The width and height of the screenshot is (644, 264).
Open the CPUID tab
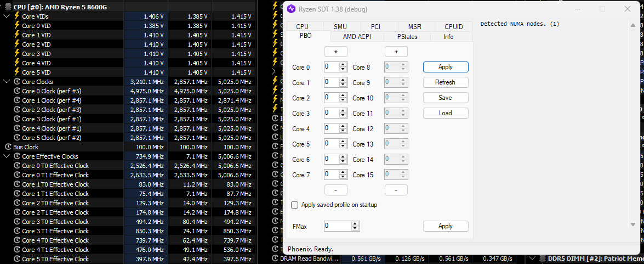point(454,27)
